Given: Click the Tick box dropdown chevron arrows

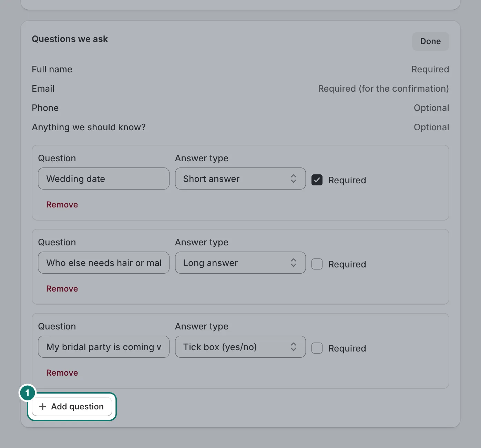Looking at the screenshot, I should 294,347.
